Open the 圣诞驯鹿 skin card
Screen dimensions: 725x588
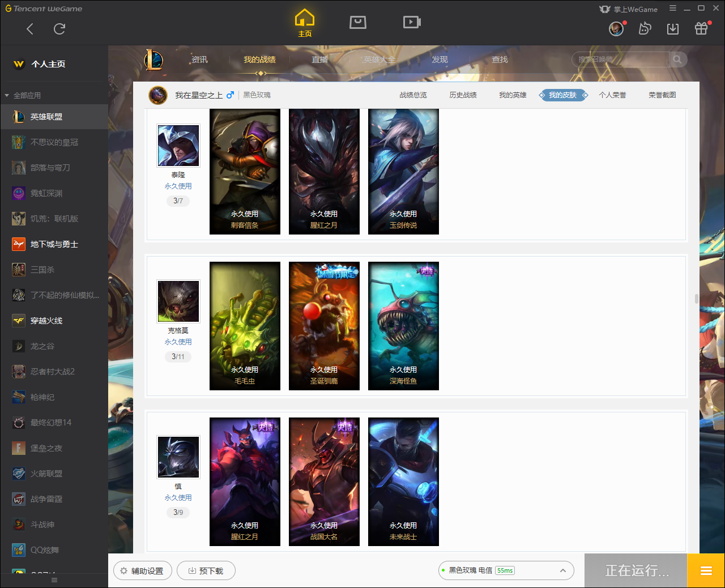click(x=324, y=326)
